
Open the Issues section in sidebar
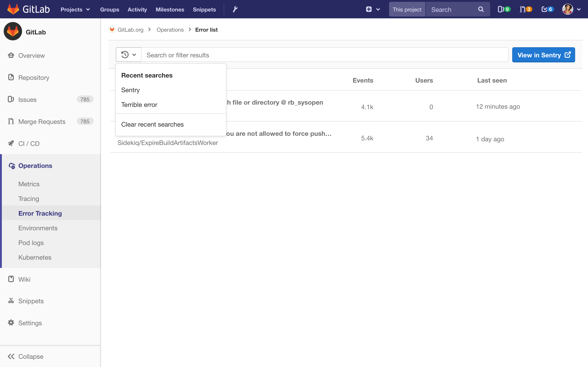tap(27, 100)
